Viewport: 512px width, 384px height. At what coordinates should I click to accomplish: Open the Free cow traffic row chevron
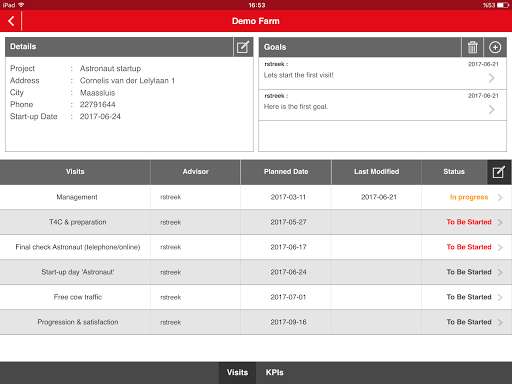pyautogui.click(x=500, y=297)
